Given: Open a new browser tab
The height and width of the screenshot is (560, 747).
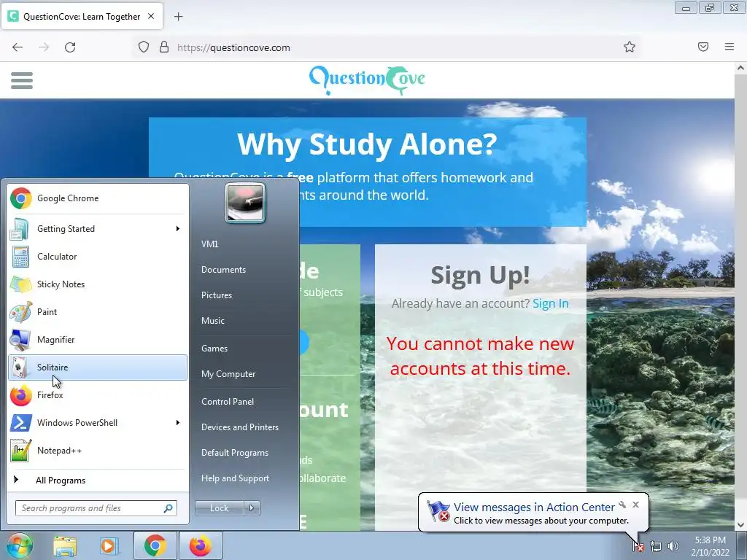Looking at the screenshot, I should [178, 17].
